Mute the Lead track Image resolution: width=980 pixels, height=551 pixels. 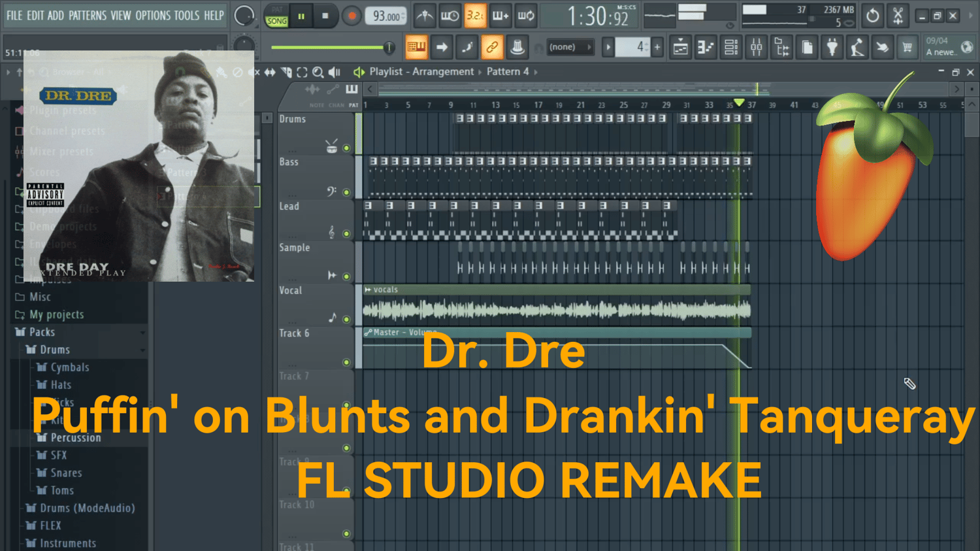point(346,233)
